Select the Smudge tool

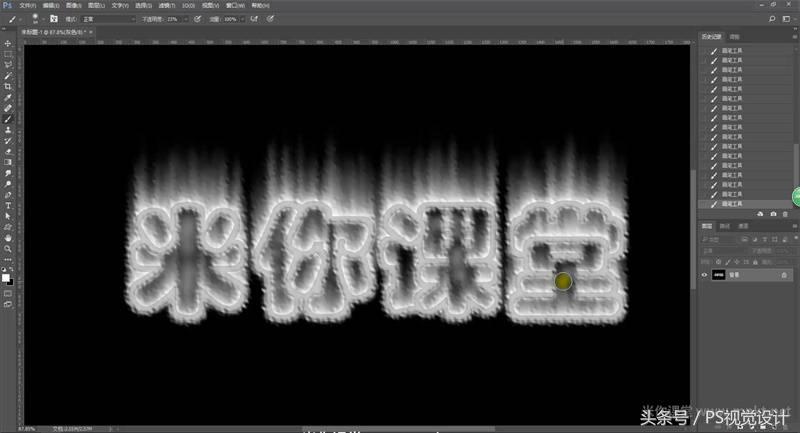[x=8, y=173]
